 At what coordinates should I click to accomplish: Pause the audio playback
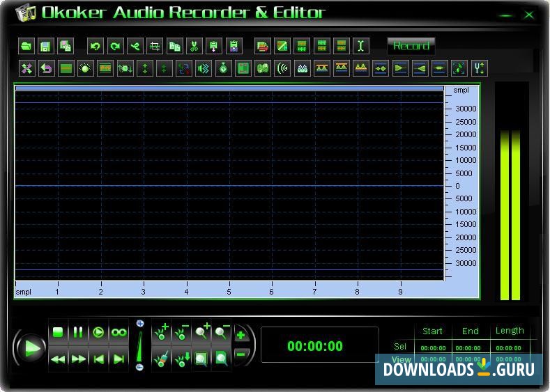pyautogui.click(x=78, y=332)
